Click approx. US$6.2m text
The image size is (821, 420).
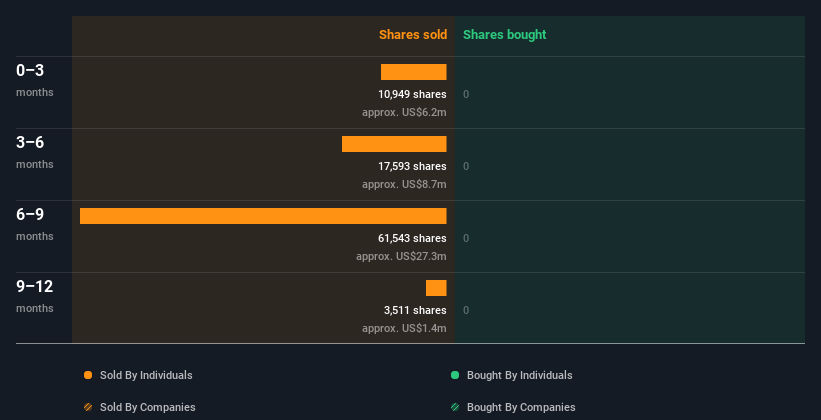click(x=404, y=112)
